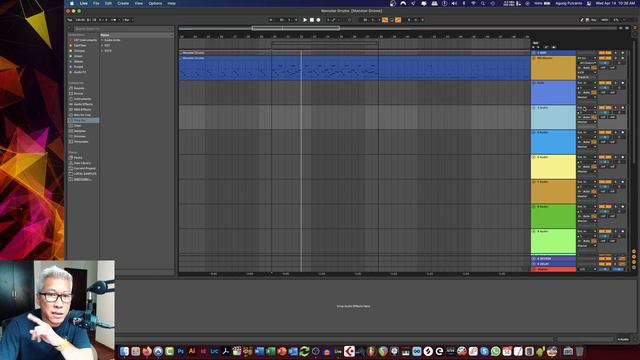The image size is (640, 360).
Task: Solo the 4 Audio track
Action: [616, 108]
